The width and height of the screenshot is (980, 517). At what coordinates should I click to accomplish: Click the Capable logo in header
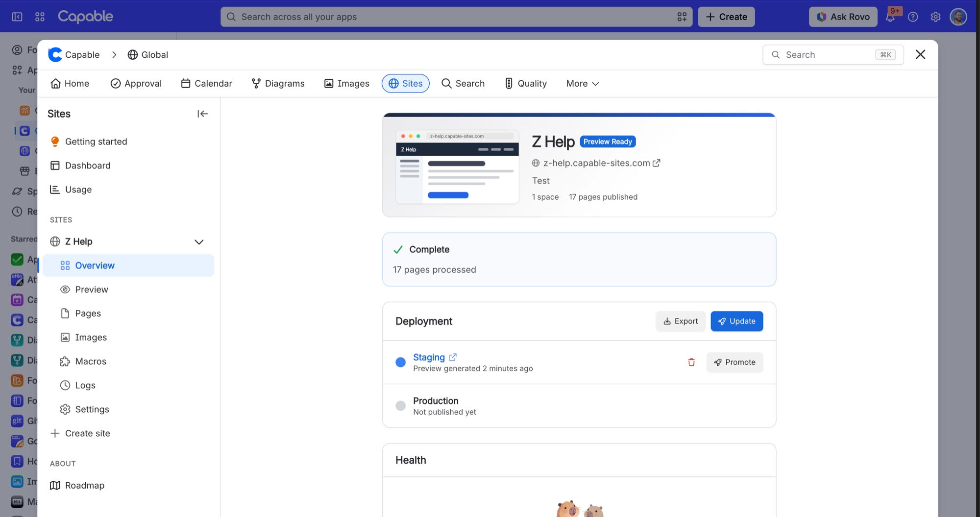(85, 17)
